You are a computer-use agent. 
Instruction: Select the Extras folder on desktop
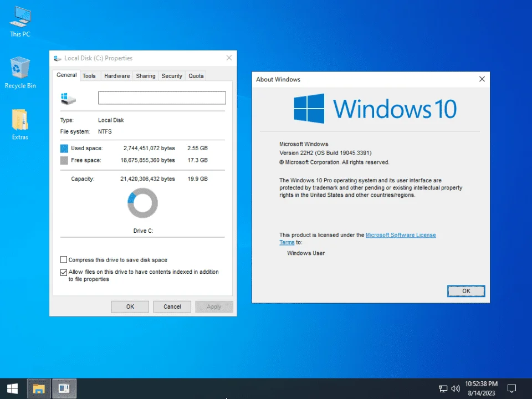point(20,124)
